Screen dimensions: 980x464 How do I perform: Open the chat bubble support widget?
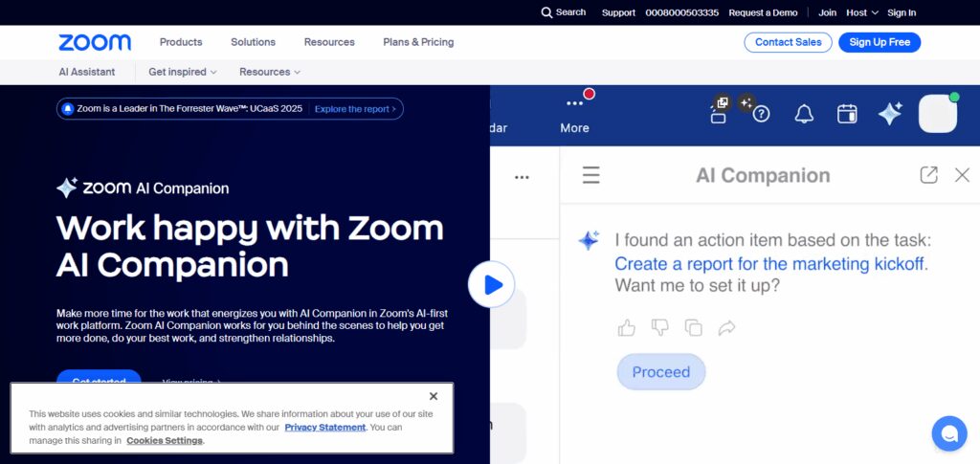pyautogui.click(x=949, y=433)
